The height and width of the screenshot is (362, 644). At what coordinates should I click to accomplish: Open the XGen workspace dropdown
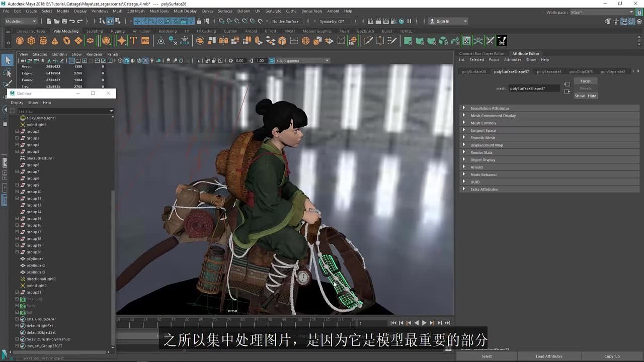tap(602, 12)
